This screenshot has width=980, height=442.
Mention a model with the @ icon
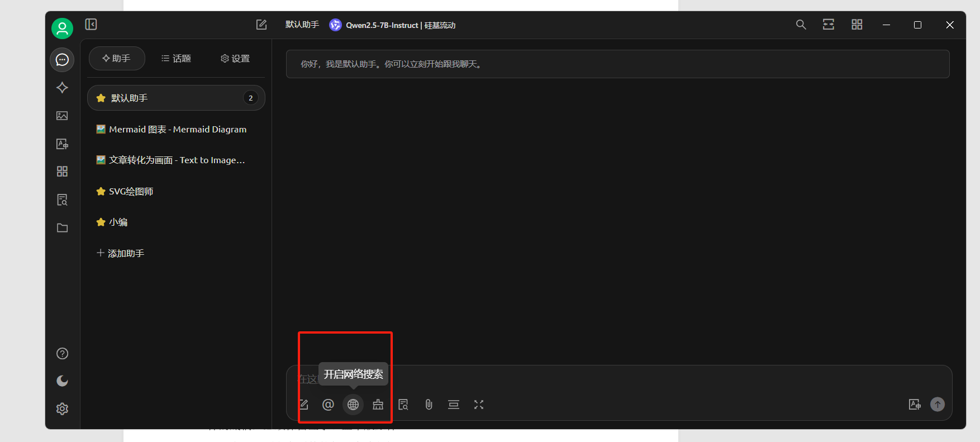(x=328, y=405)
